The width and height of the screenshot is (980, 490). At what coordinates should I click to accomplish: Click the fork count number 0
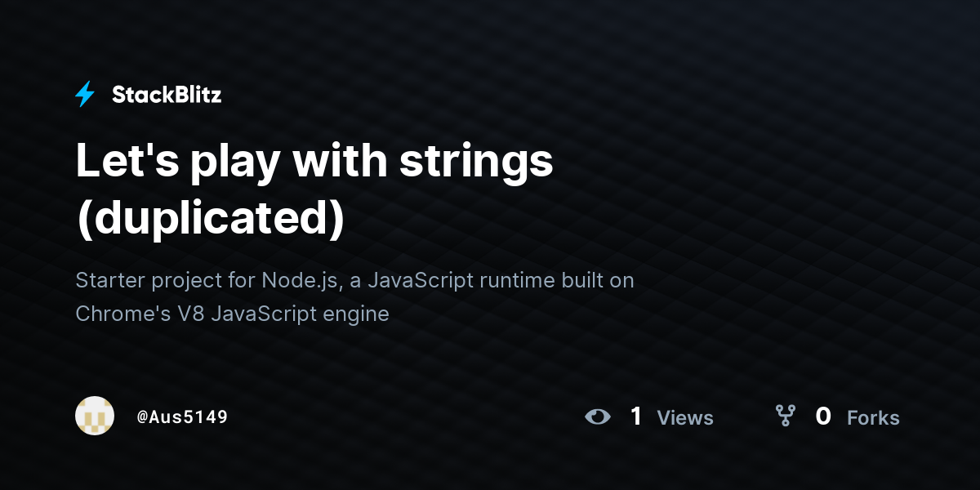point(823,416)
